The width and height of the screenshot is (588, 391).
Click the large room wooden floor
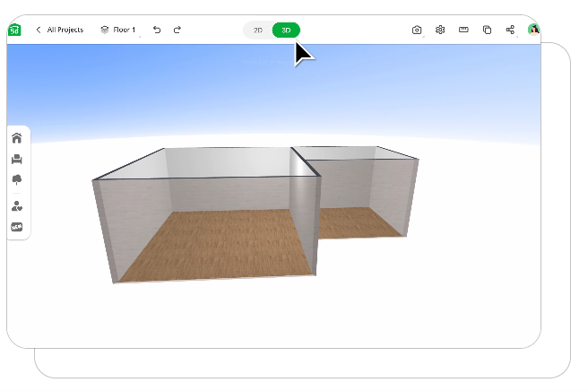tap(218, 244)
